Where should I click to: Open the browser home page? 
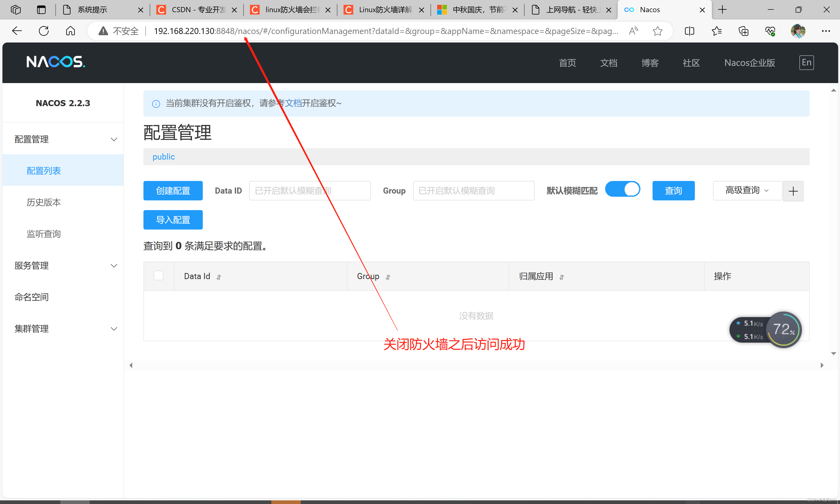(70, 31)
